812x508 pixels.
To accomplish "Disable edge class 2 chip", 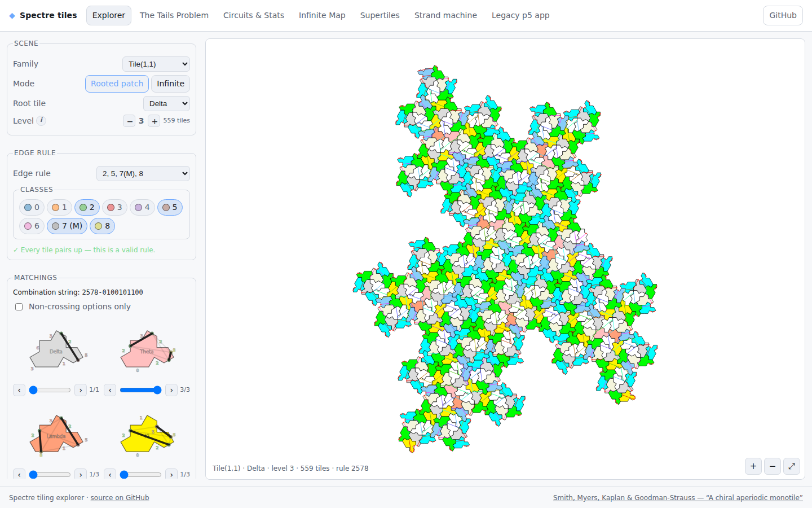I will [x=87, y=208].
